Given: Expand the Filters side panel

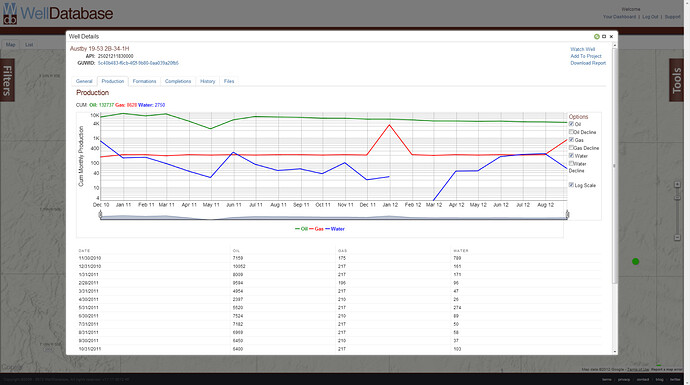Looking at the screenshot, I should pos(7,80).
